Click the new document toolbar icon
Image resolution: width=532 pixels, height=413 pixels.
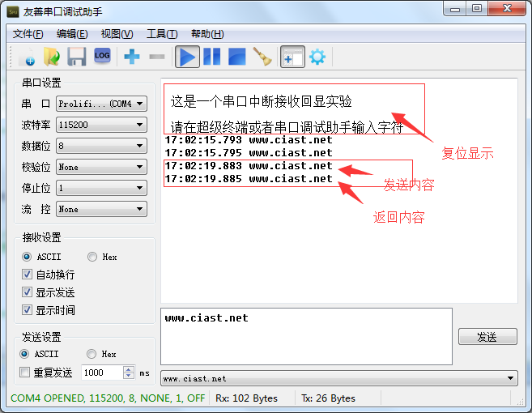pos(27,57)
